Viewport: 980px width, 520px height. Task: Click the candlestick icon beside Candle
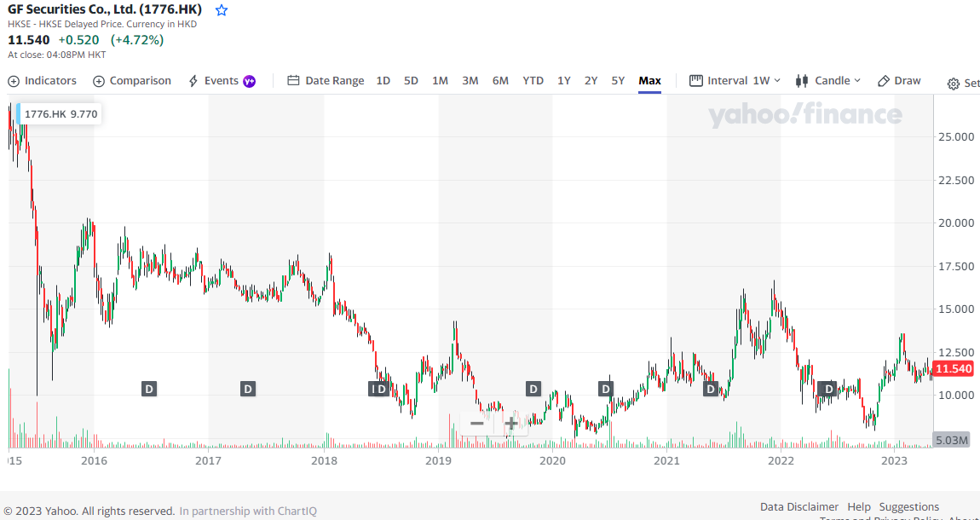click(x=802, y=81)
